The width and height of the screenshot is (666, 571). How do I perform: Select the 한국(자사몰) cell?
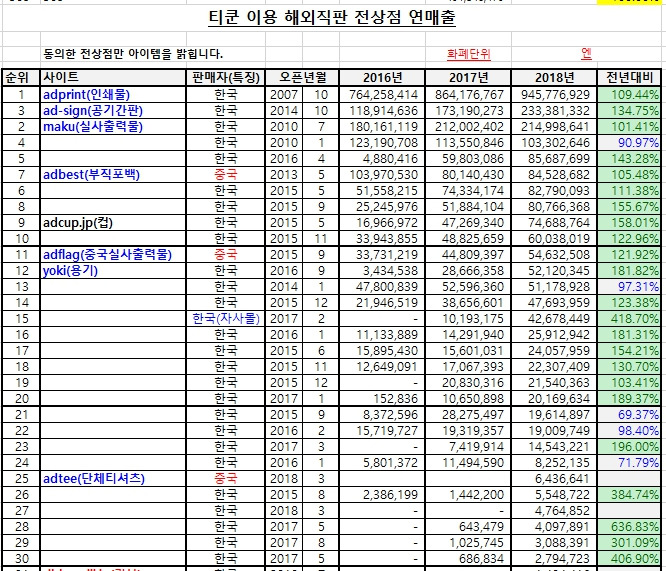[x=226, y=318]
